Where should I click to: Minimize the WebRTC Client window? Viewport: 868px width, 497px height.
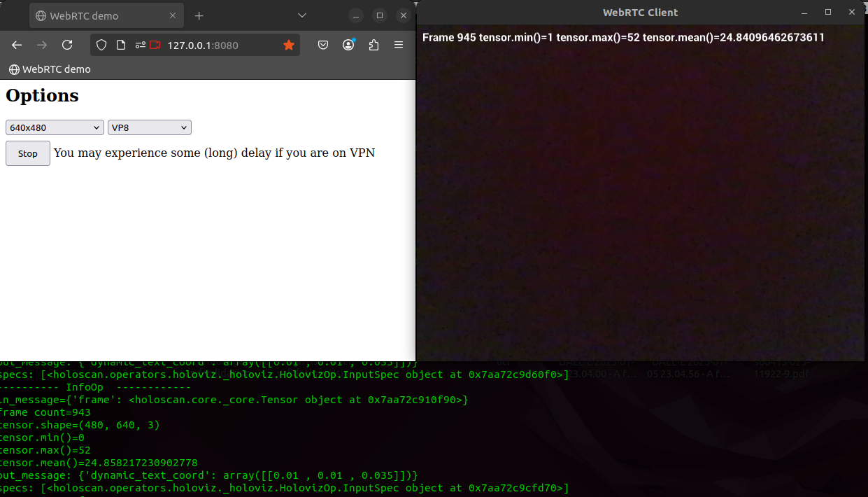pos(806,12)
